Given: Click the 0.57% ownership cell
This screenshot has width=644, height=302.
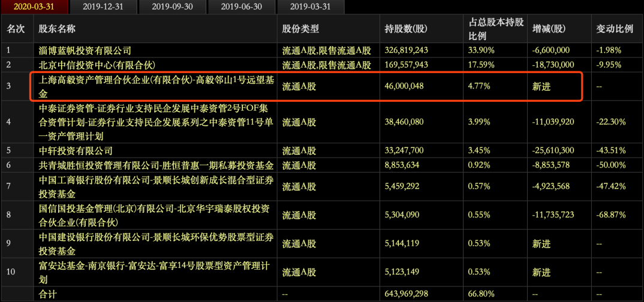Looking at the screenshot, I should point(479,186).
